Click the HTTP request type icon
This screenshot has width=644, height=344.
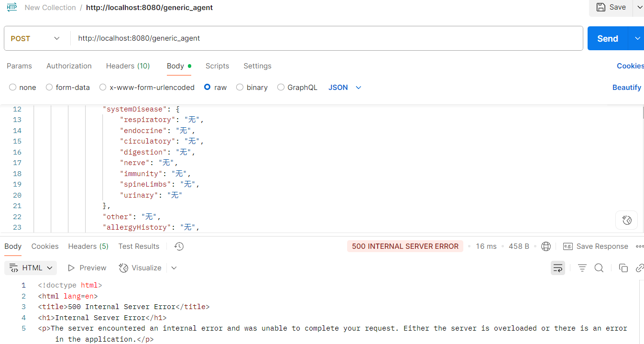12,7
